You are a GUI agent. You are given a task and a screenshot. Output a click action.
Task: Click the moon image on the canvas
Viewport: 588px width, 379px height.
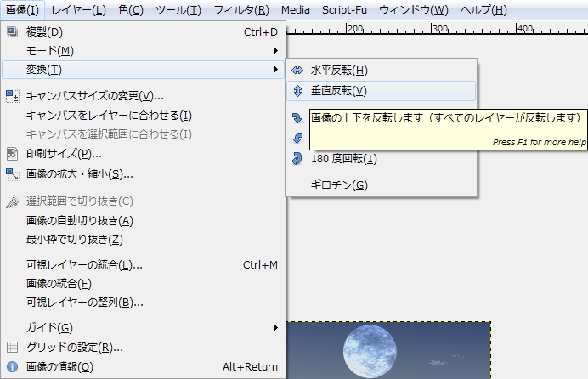point(370,352)
